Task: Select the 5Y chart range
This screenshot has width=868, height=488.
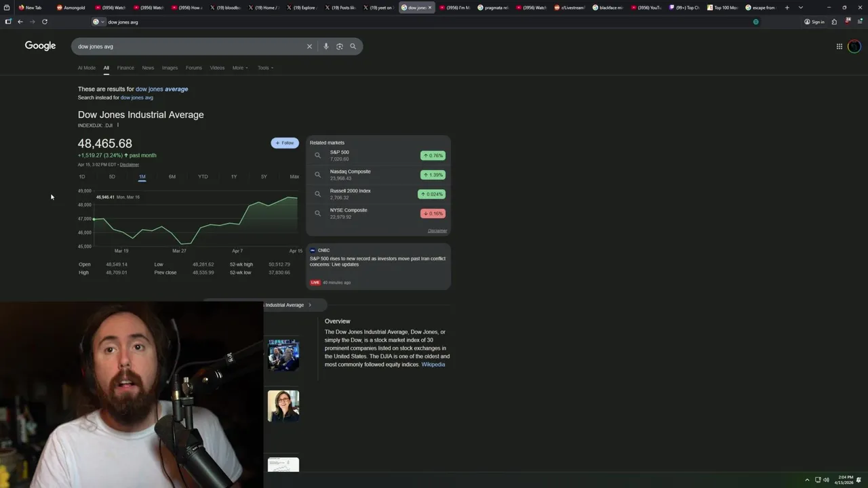Action: [264, 177]
